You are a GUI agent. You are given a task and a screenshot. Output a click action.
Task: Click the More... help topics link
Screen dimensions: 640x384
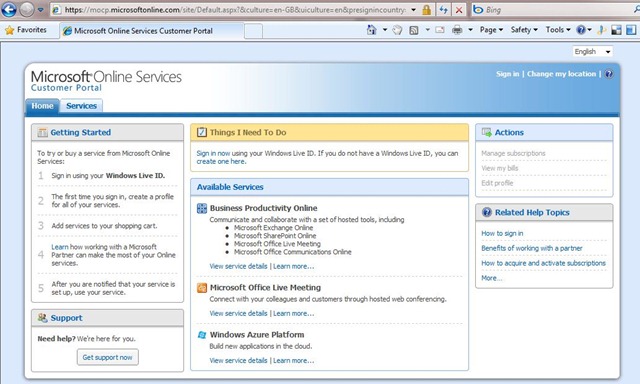click(491, 278)
